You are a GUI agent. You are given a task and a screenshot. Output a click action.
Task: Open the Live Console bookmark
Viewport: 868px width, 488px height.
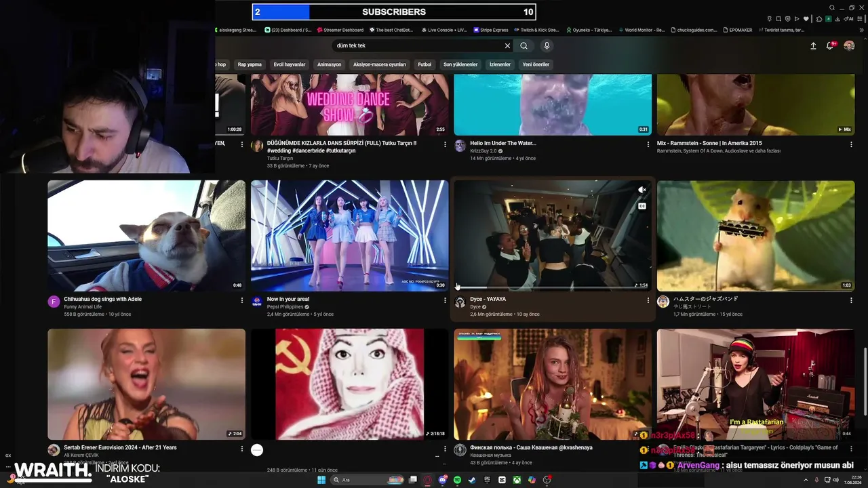444,30
